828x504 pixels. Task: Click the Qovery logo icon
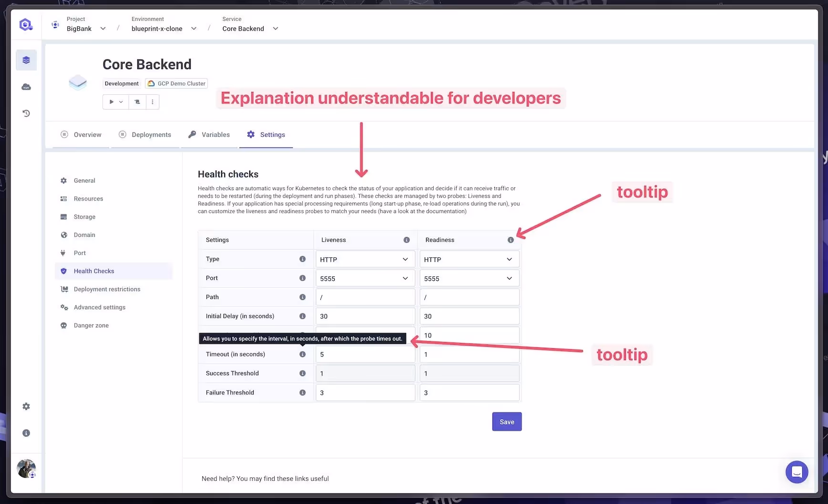tap(26, 25)
